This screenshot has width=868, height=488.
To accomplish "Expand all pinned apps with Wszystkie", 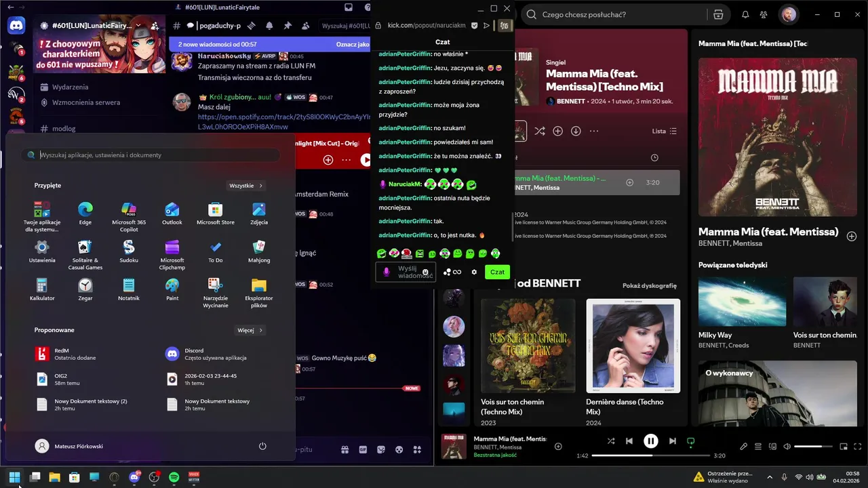I will (x=245, y=185).
